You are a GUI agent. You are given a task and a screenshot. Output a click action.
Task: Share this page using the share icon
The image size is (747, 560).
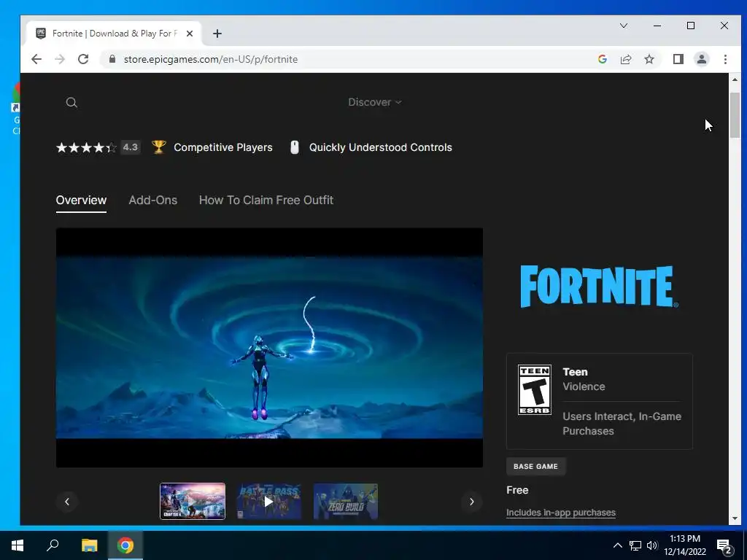click(625, 59)
